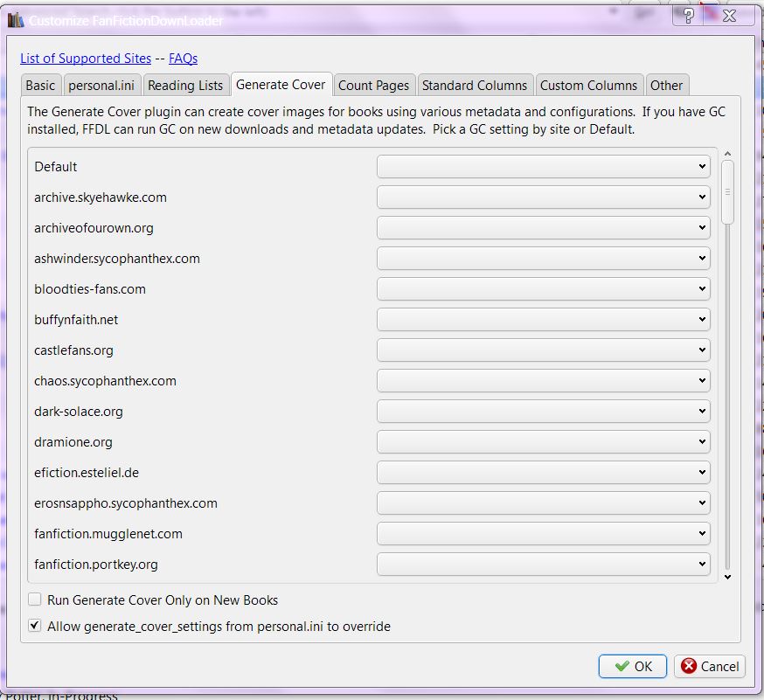
Task: Open dropdown for archiveofourown.org
Action: click(x=543, y=227)
